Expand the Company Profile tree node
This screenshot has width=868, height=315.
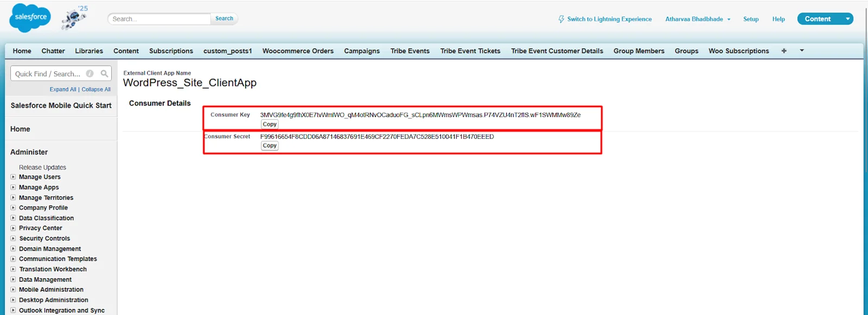(x=13, y=207)
